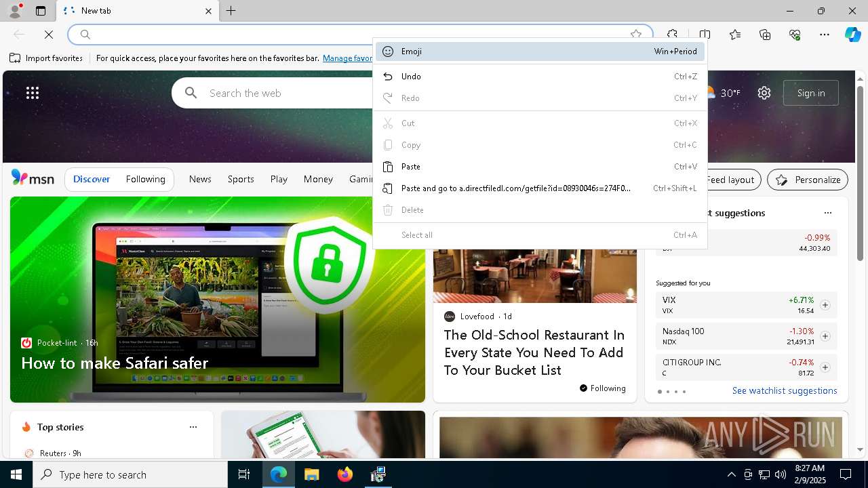868x488 pixels.
Task: Toggle Split screen view
Action: [705, 35]
